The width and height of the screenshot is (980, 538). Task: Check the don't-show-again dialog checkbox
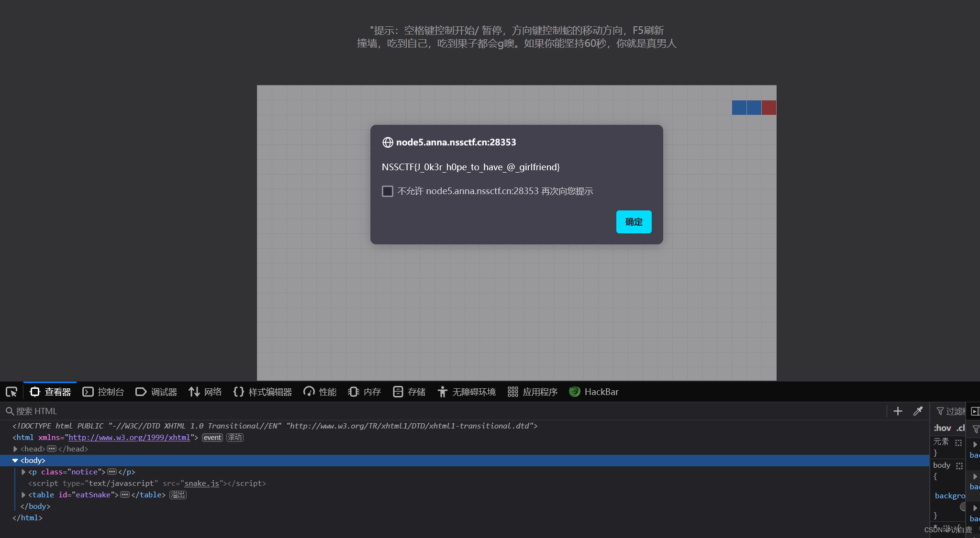pos(388,191)
